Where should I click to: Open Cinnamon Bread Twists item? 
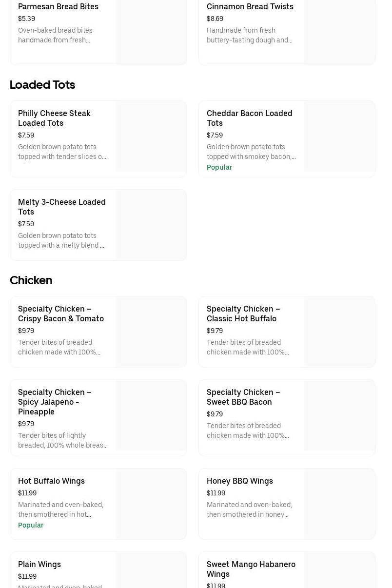[x=250, y=6]
